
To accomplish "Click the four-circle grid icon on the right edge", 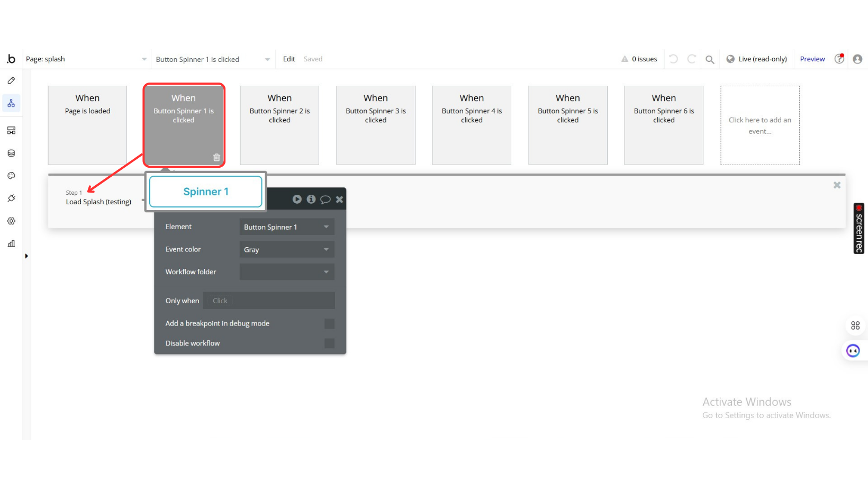I will point(855,325).
